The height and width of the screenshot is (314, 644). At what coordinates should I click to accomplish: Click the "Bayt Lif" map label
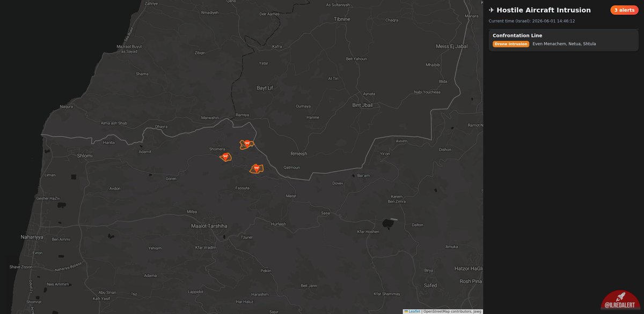tap(265, 87)
